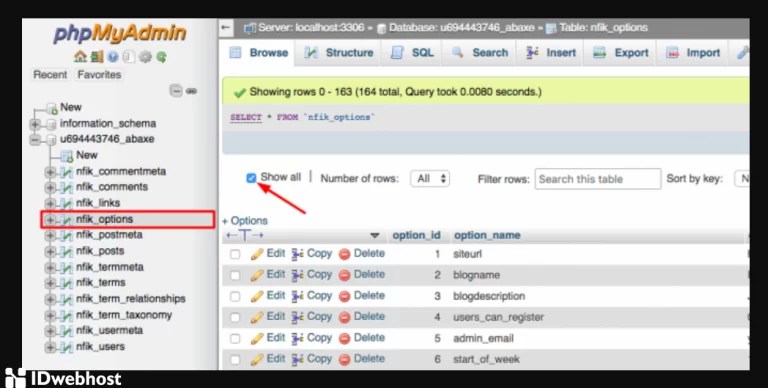Expand nfik_postmeta table node

click(49, 236)
